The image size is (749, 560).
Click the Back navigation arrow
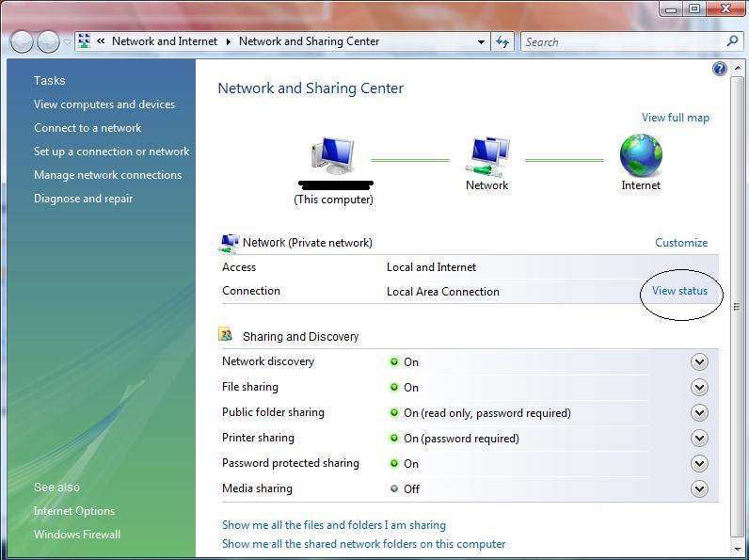22,41
